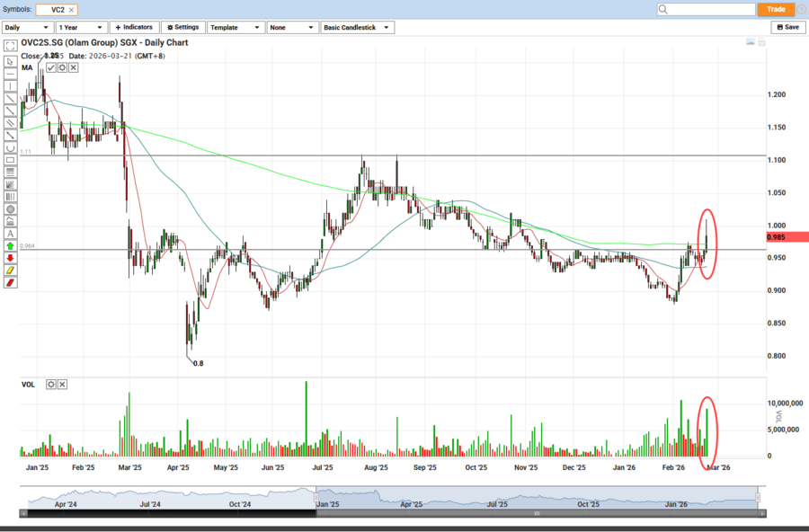Select the VC2 symbol tab
Image resolution: width=809 pixels, height=532 pixels.
point(57,9)
